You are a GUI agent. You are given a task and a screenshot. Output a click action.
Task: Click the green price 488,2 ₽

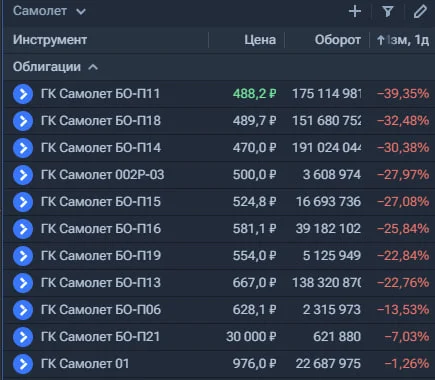(255, 94)
